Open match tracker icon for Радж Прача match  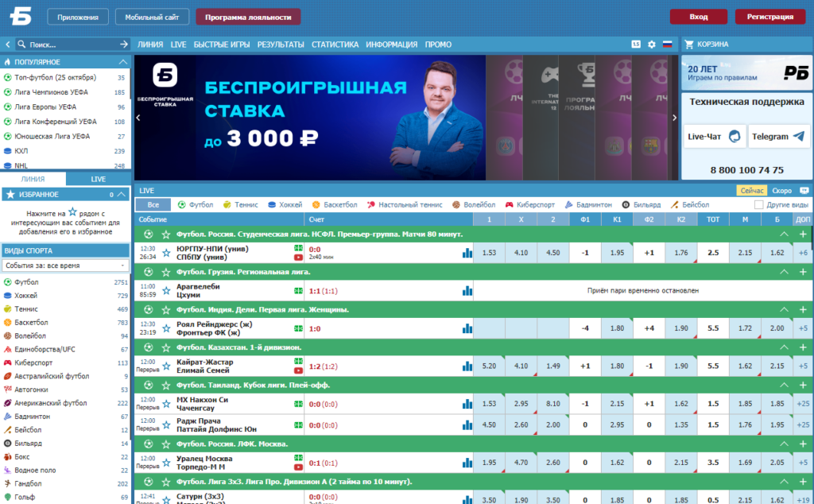click(298, 425)
